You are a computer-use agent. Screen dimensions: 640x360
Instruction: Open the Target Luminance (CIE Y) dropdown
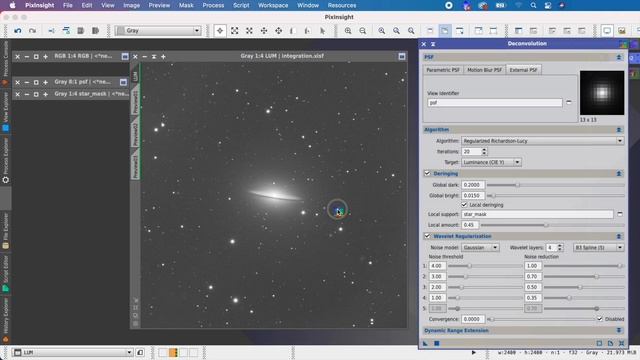click(491, 162)
